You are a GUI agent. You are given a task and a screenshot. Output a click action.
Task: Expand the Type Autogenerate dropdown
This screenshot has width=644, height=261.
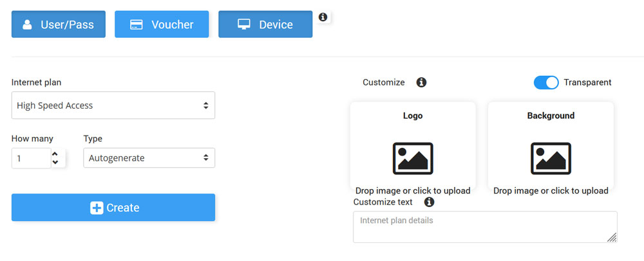click(149, 157)
